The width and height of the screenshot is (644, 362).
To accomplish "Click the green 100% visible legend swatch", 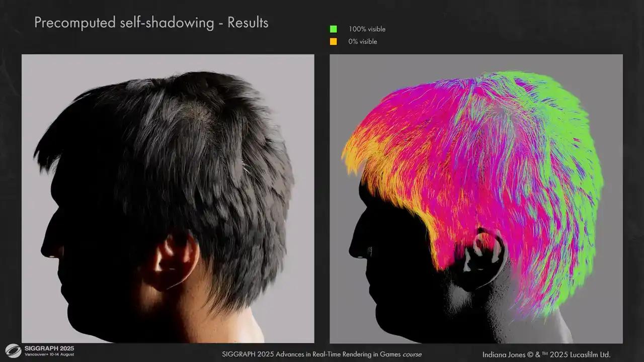I will (x=333, y=29).
